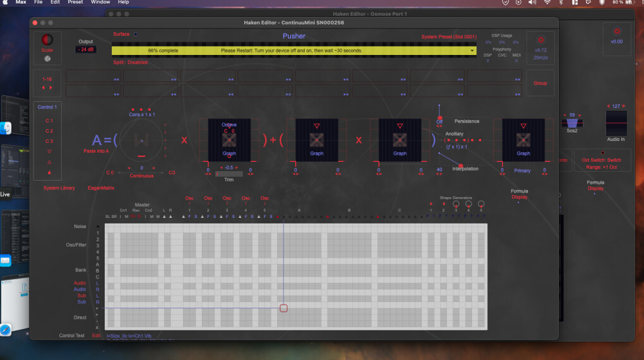Screen dimensions: 644x360
Task: Click the EaganMatrix link
Action: [101, 188]
